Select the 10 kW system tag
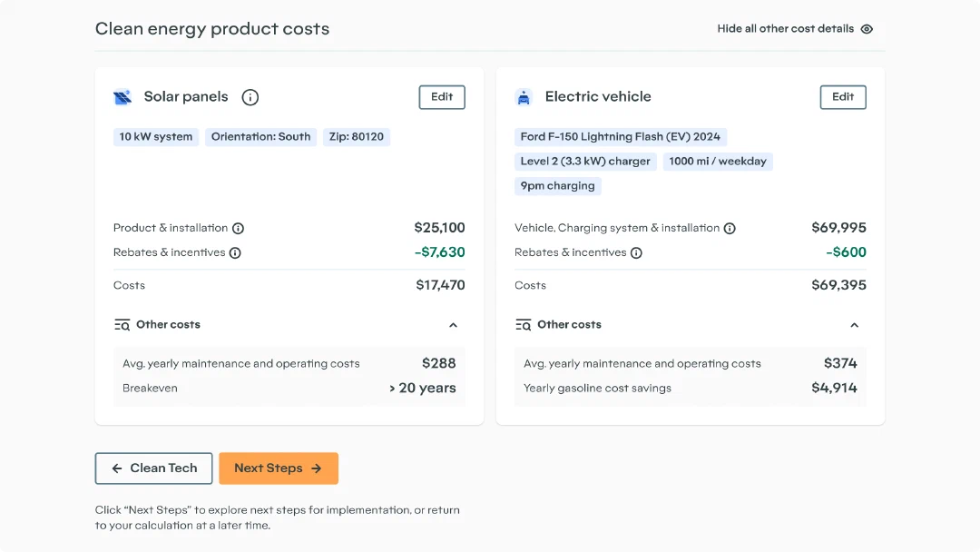Screen dimensions: 980x552 [x=156, y=137]
